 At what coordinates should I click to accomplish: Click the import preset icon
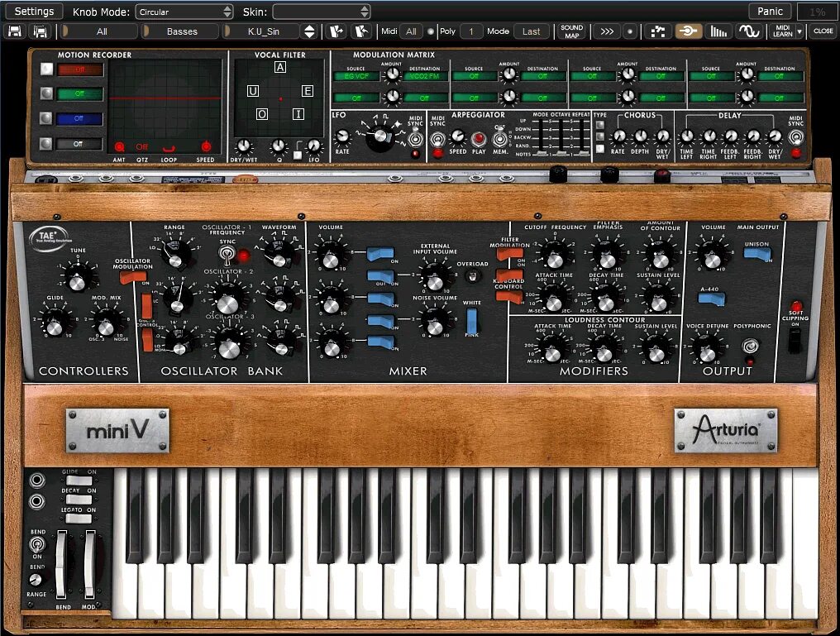[x=336, y=31]
